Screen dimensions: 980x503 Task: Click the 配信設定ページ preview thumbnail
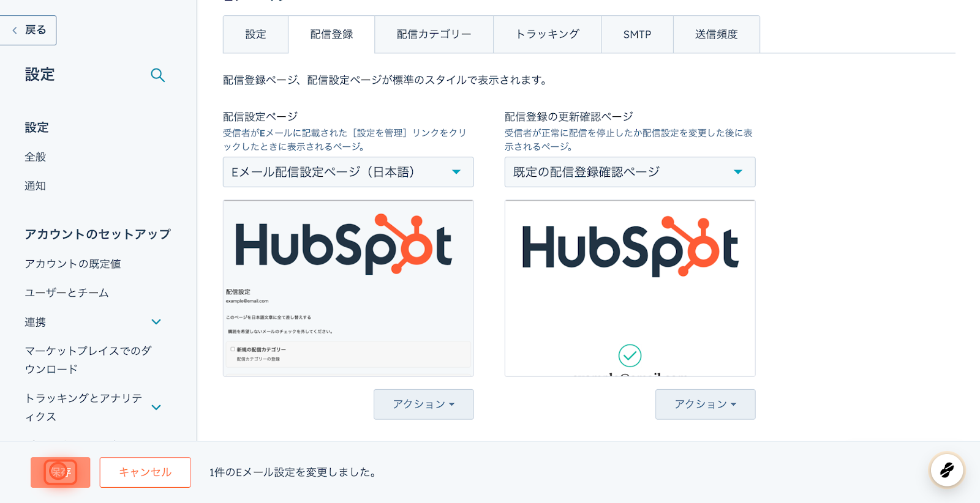click(349, 288)
